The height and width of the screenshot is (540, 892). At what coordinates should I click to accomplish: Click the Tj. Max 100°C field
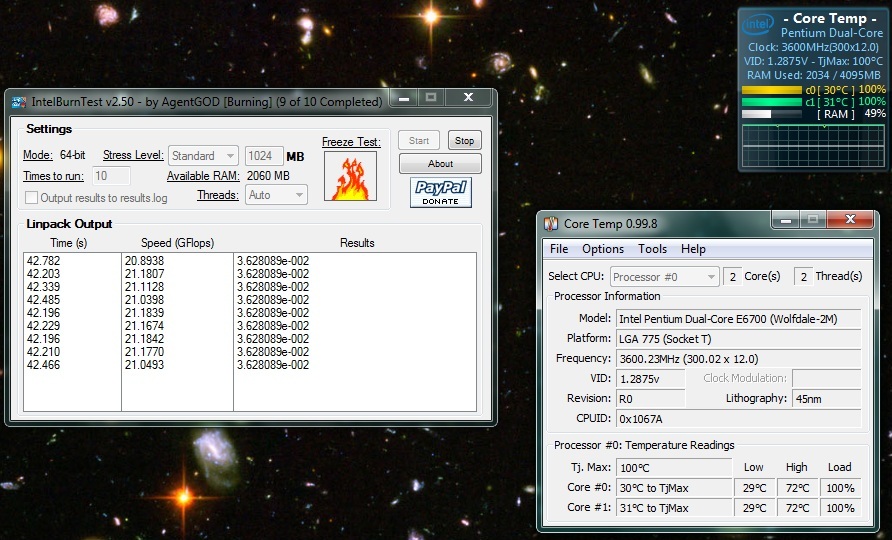pos(674,468)
